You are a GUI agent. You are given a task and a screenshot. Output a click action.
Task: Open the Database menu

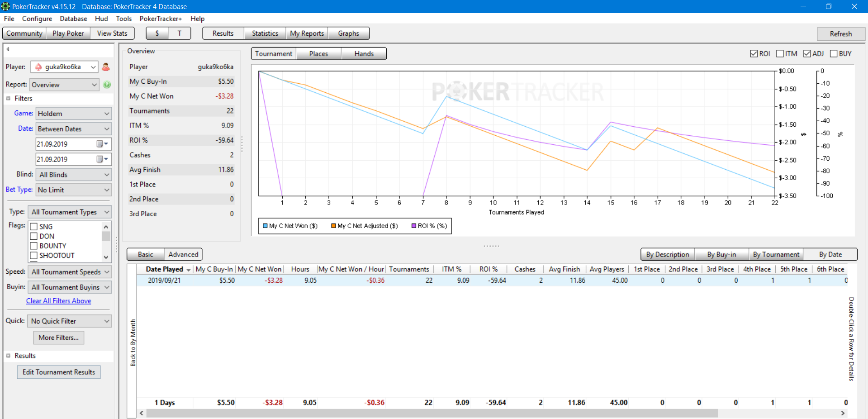(x=73, y=19)
